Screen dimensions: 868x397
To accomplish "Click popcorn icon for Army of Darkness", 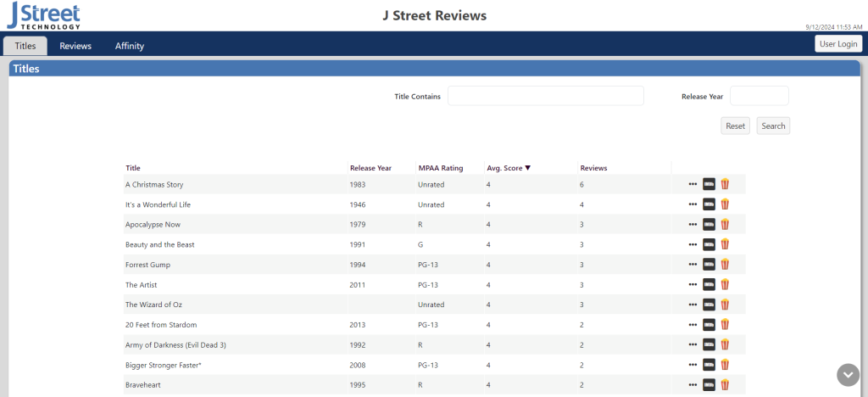I will pos(725,344).
